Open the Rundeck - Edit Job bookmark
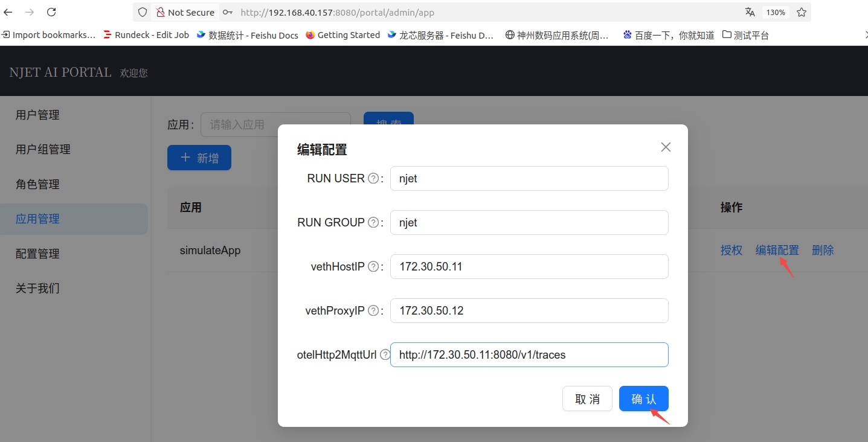The image size is (868, 442). click(x=146, y=35)
